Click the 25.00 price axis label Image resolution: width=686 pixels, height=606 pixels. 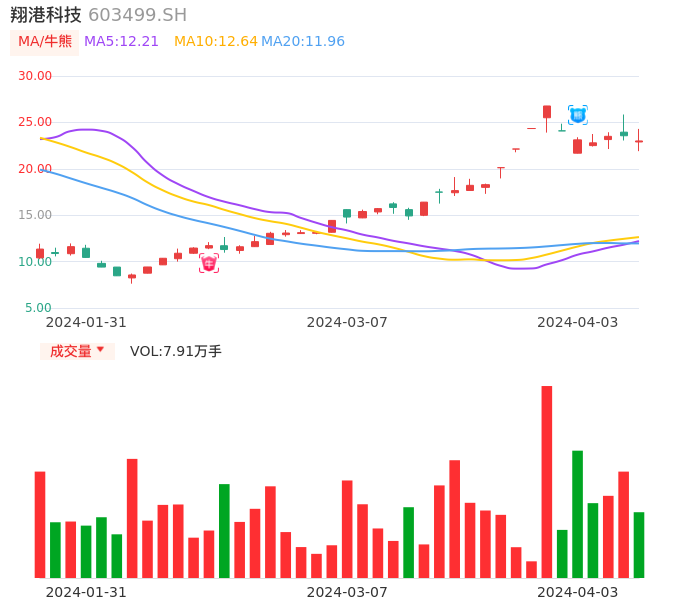pyautogui.click(x=35, y=122)
